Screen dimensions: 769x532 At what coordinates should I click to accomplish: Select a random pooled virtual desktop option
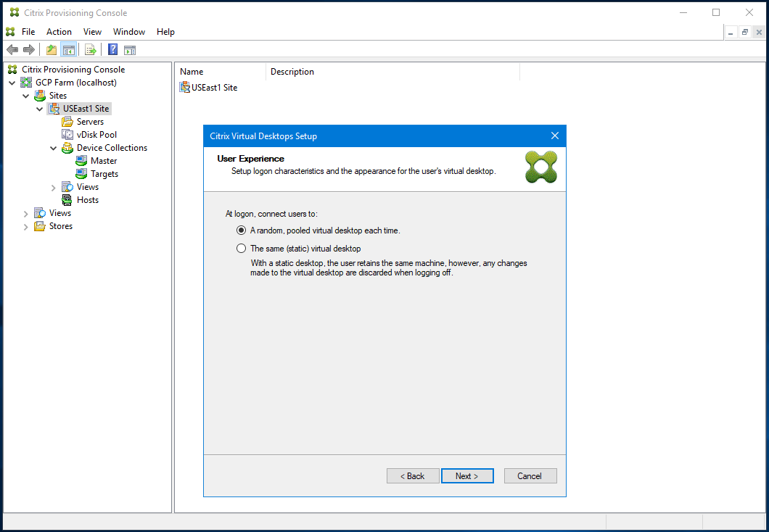coord(241,230)
